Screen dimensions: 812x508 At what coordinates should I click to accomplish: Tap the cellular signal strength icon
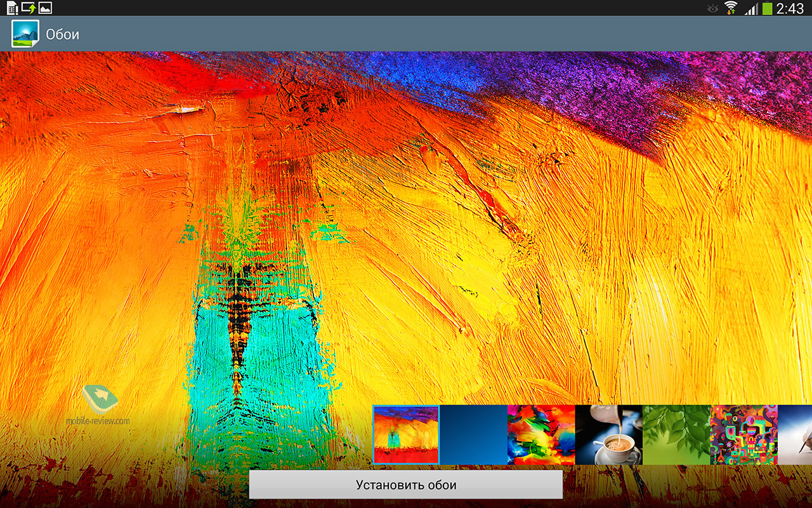(x=751, y=8)
